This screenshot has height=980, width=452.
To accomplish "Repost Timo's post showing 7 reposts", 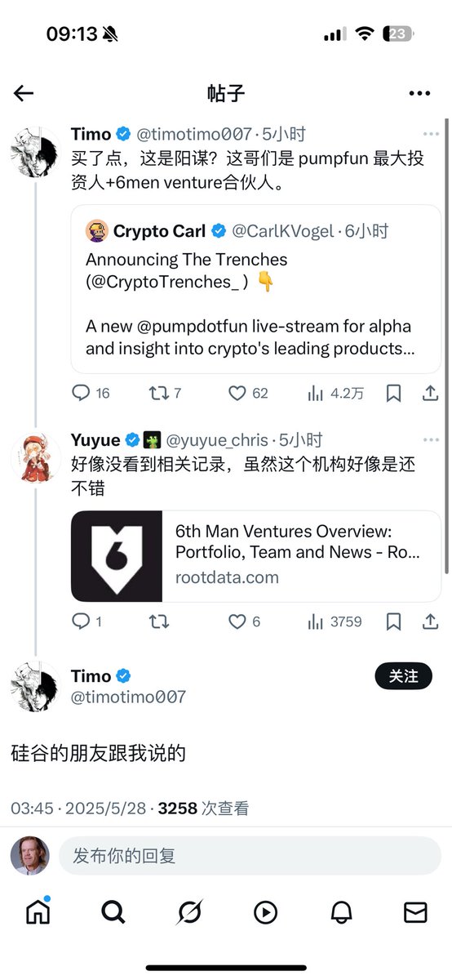I will tap(164, 394).
